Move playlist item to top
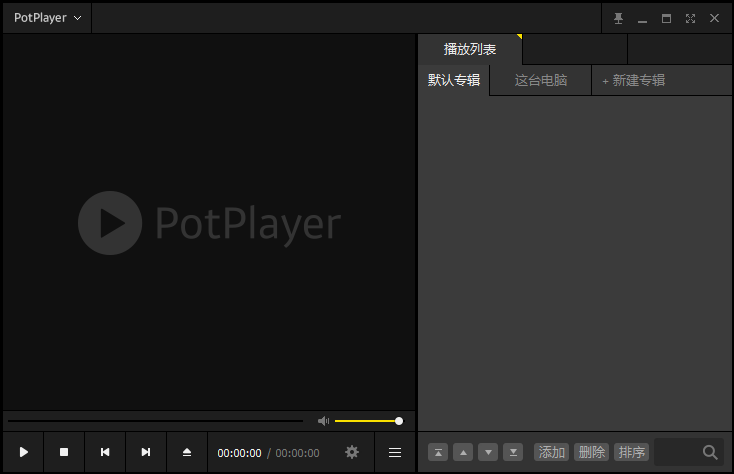Image resolution: width=734 pixels, height=474 pixels. (x=438, y=452)
